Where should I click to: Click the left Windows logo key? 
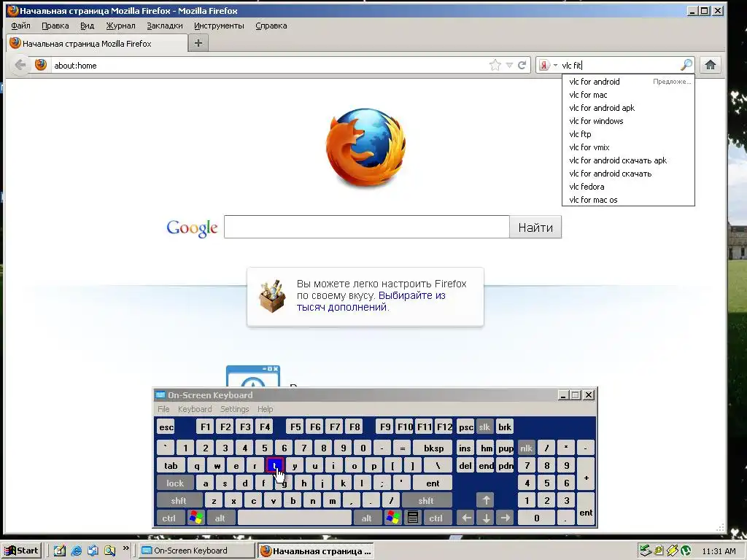(196, 518)
